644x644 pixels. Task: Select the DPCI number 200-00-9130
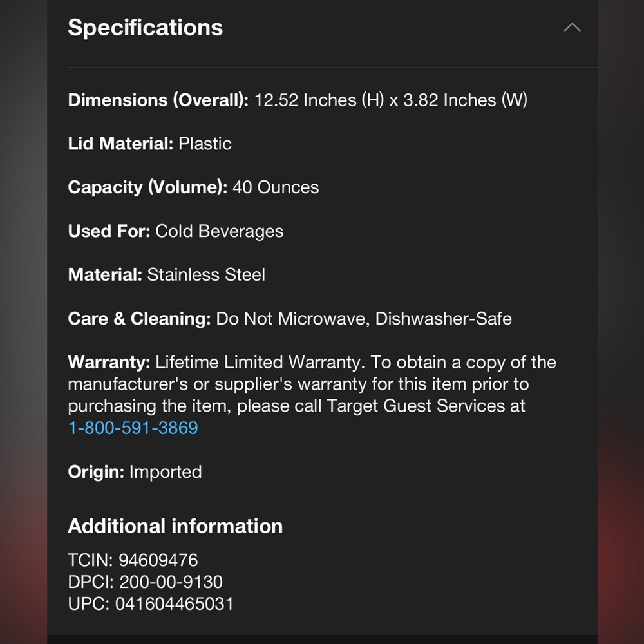coord(171,582)
